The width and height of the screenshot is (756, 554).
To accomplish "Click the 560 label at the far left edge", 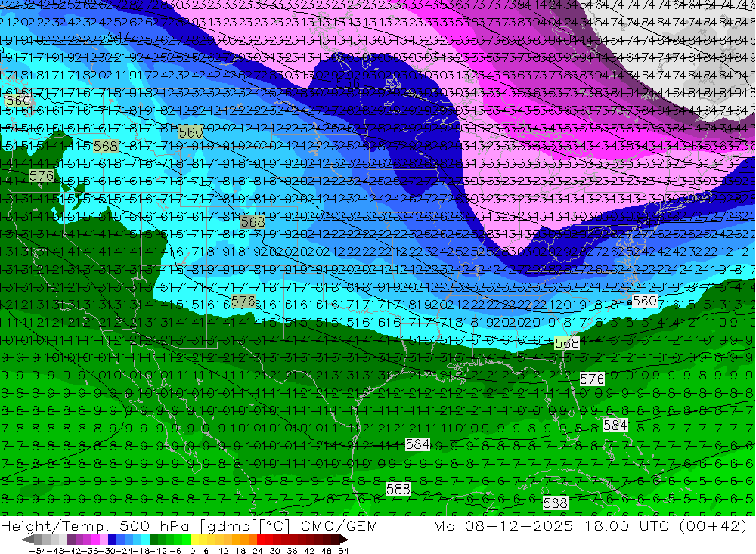I will 18,101.
